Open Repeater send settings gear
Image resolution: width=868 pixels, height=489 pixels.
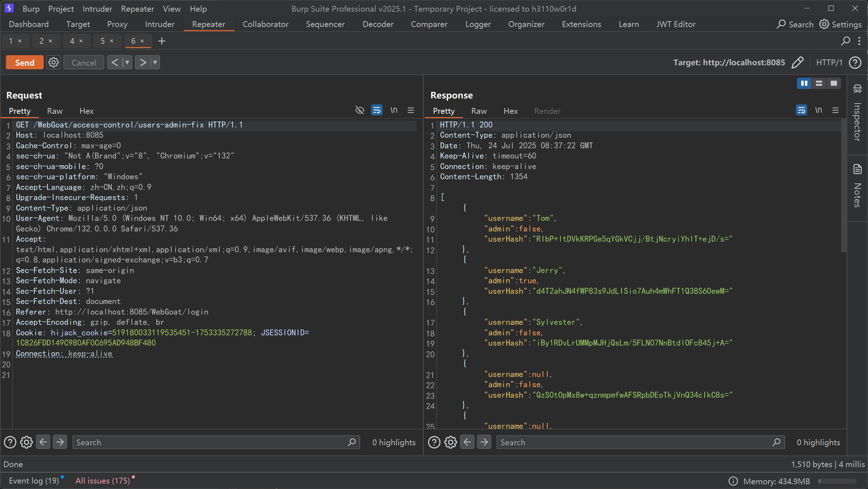[x=54, y=62]
